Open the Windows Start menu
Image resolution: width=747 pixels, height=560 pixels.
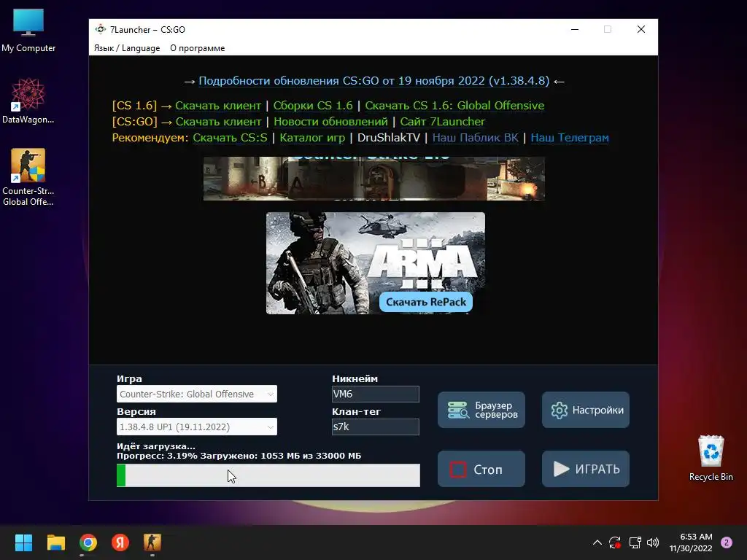23,542
